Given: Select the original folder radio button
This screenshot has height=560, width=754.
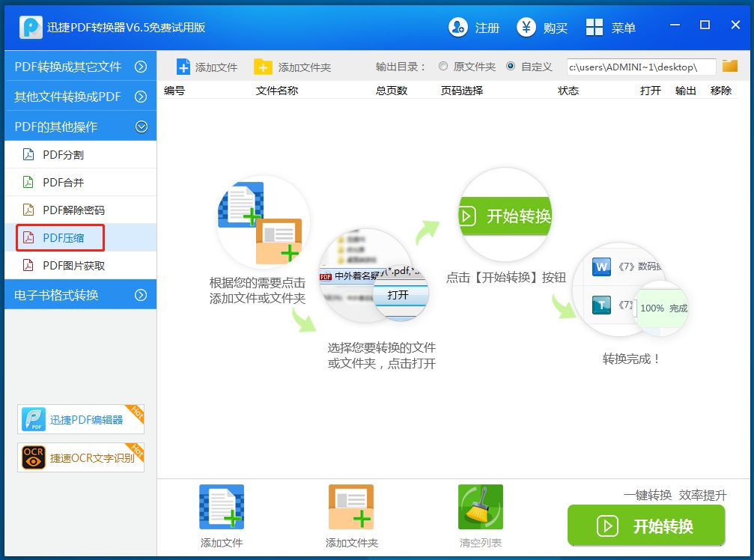Looking at the screenshot, I should [443, 66].
